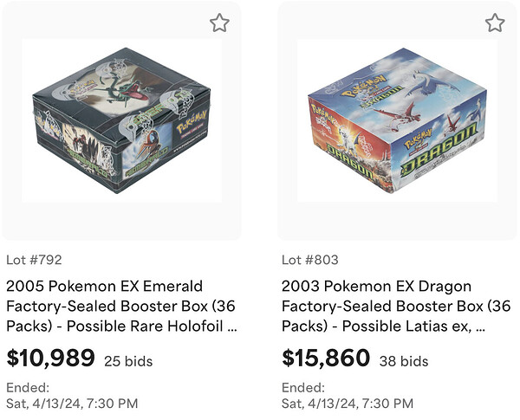
Task: Open the EX Emerald booster box photo
Action: tap(121, 120)
